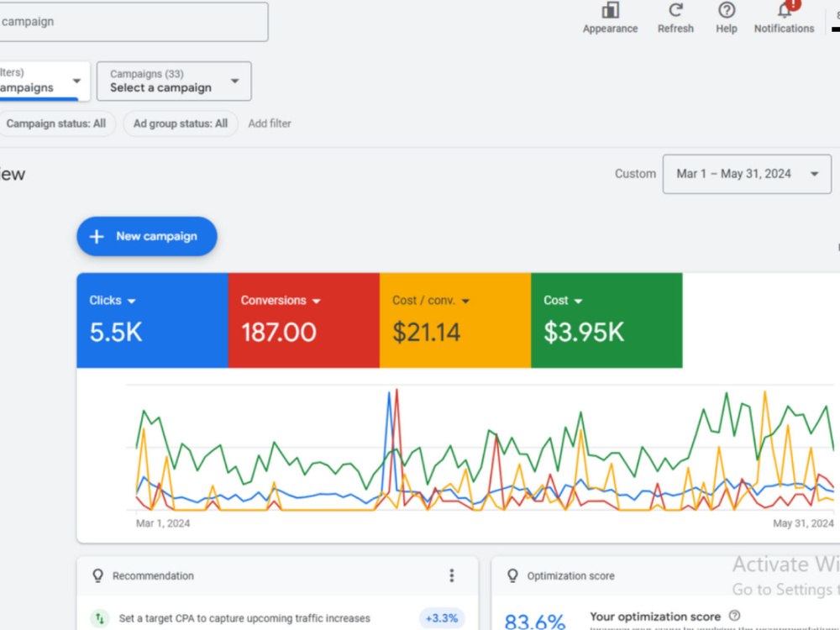Click the plus icon on New campaign
Viewport: 840px width, 630px height.
tap(97, 236)
